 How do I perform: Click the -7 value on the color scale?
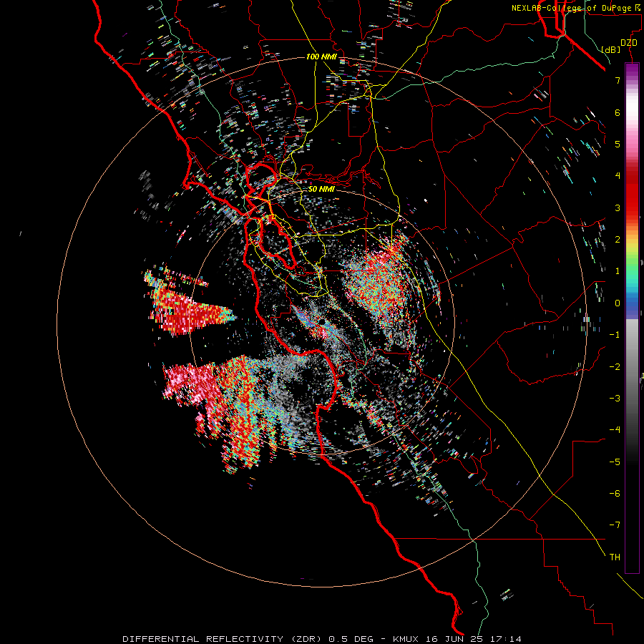point(615,525)
